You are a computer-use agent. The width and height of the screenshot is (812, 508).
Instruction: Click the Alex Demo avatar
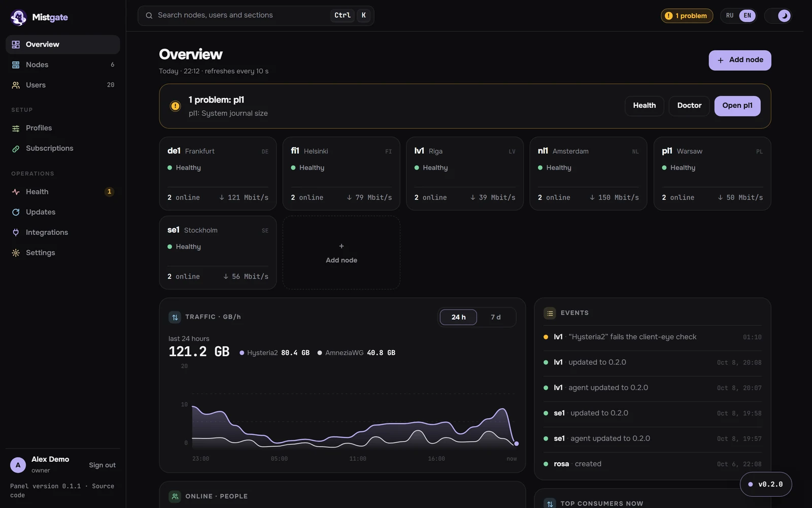(x=18, y=465)
